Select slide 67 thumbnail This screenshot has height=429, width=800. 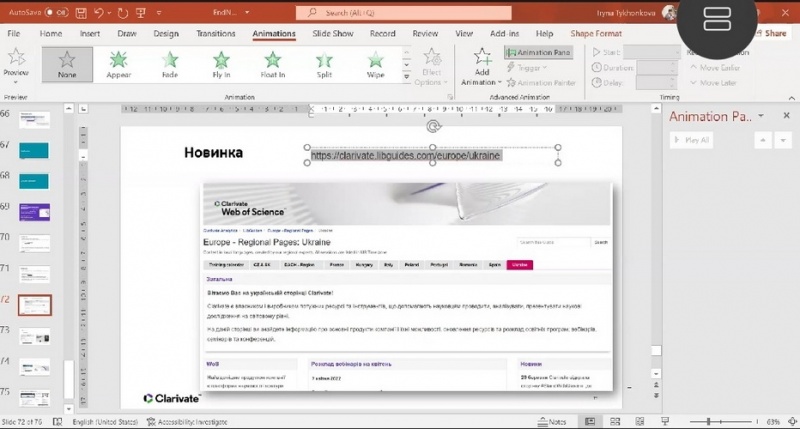[33, 150]
